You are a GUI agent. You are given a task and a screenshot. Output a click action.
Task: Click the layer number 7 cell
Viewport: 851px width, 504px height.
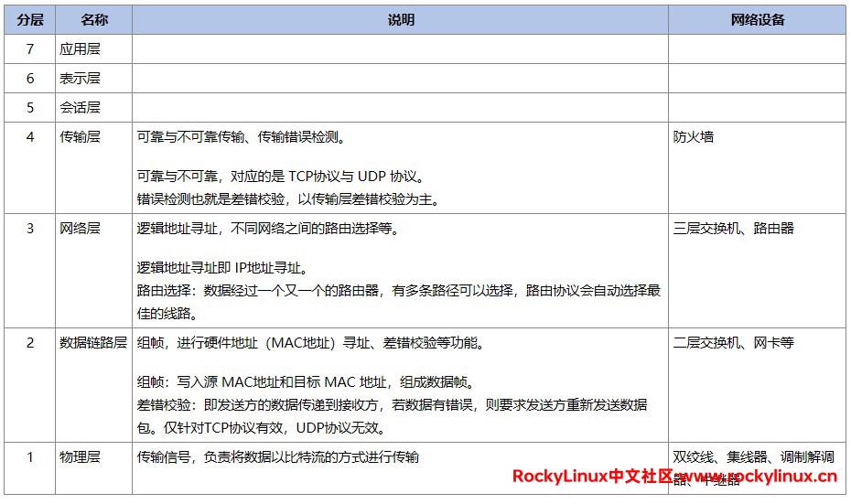click(29, 49)
